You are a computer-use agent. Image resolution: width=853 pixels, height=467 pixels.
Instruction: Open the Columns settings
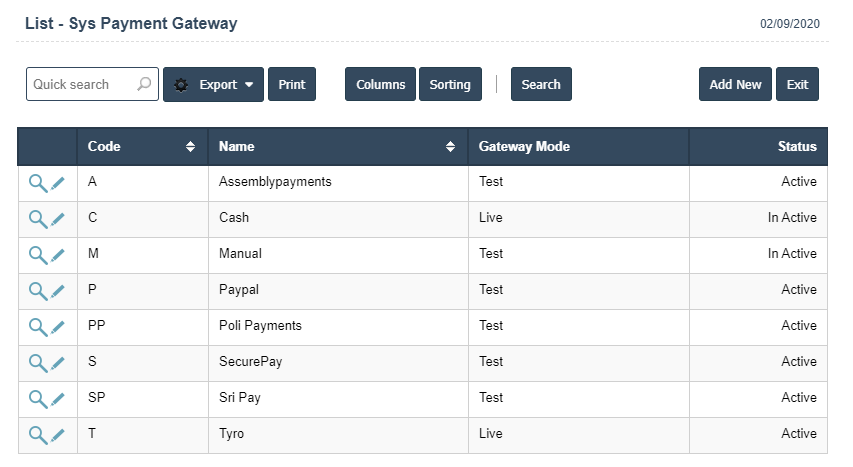(380, 85)
